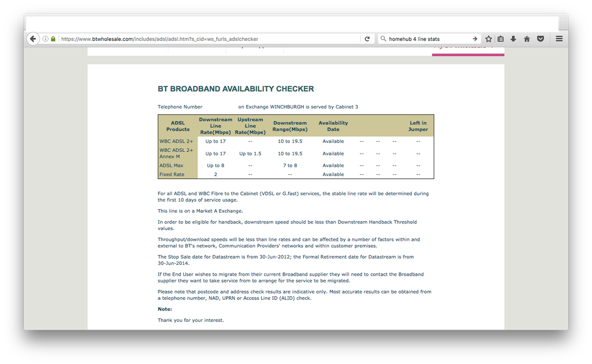Click search box with 'homehub 4 line stats'
This screenshot has height=364, width=592.
point(429,39)
